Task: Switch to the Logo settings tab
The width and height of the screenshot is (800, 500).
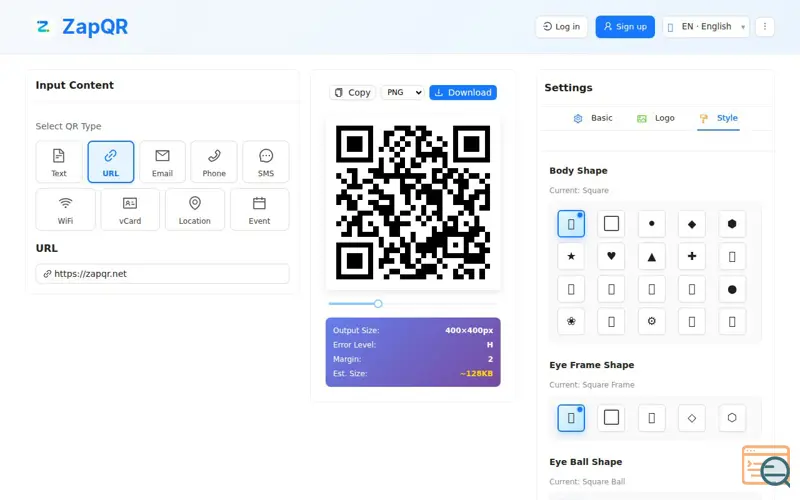Action: [x=656, y=118]
